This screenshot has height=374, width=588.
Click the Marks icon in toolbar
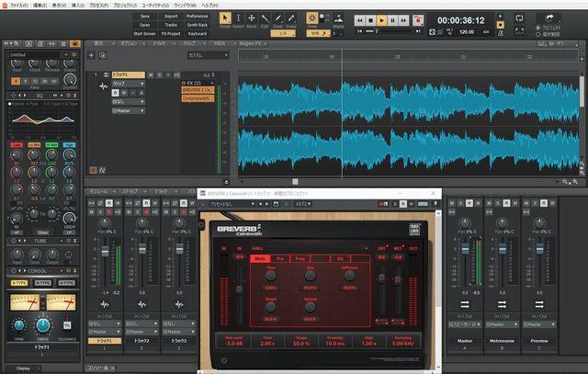tap(338, 18)
